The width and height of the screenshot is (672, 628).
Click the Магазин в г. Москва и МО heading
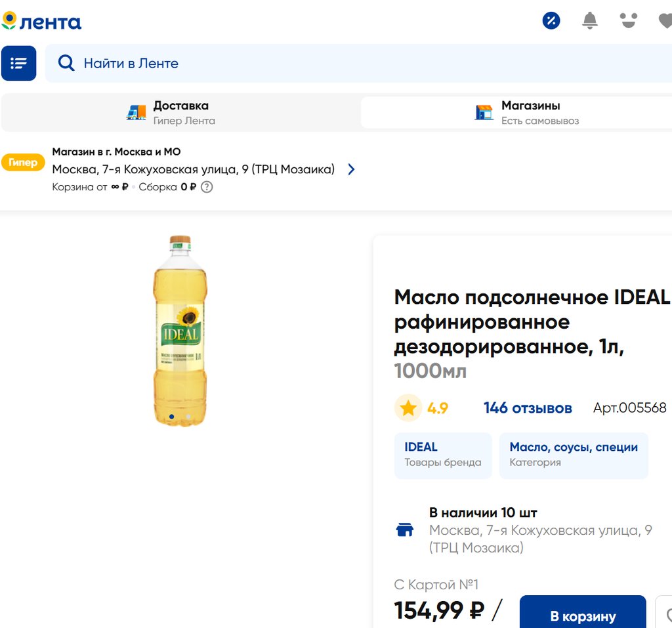117,152
